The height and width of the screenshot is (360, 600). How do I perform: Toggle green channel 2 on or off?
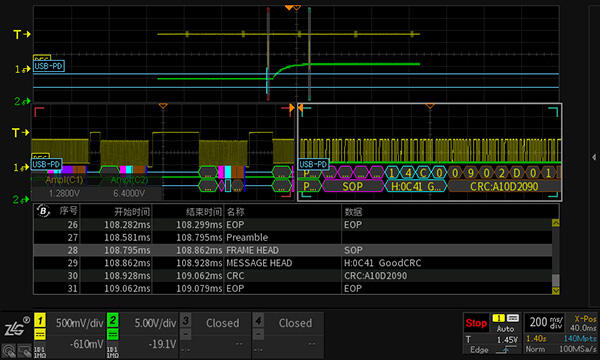112,320
